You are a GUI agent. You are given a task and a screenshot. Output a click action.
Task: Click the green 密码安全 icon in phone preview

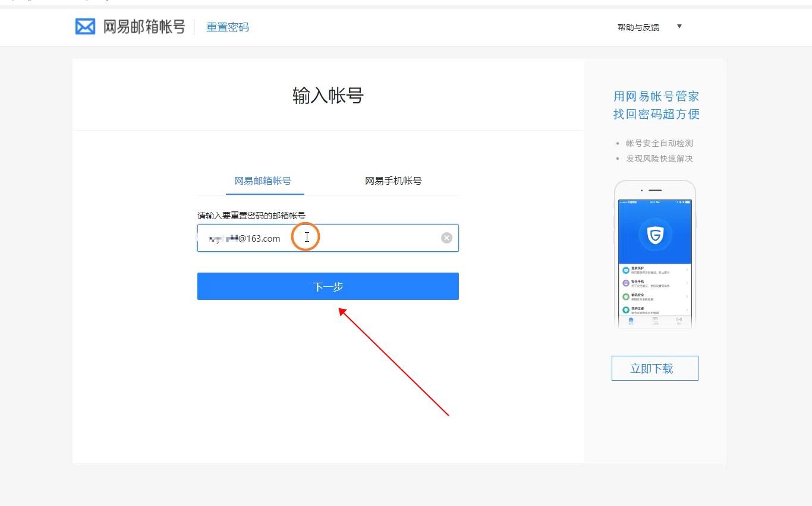pyautogui.click(x=626, y=296)
